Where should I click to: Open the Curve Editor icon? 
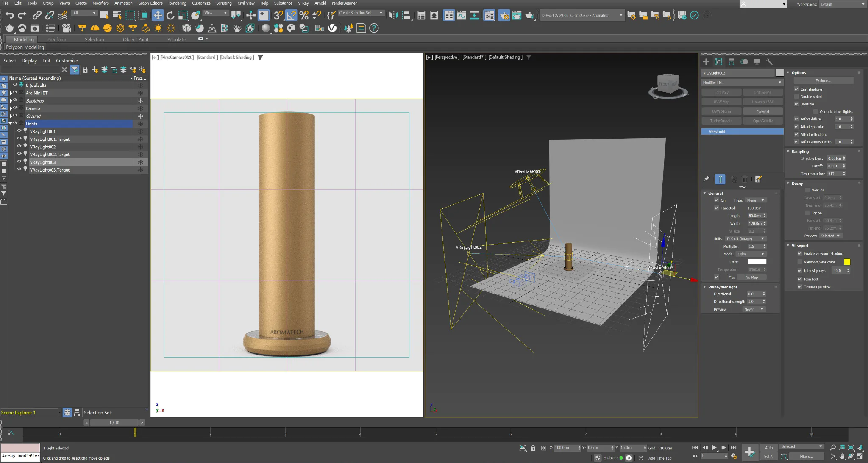tap(462, 16)
